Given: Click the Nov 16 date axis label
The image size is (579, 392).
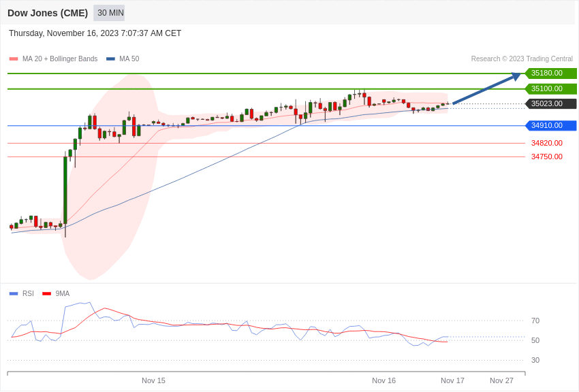Looking at the screenshot, I should [x=384, y=380].
